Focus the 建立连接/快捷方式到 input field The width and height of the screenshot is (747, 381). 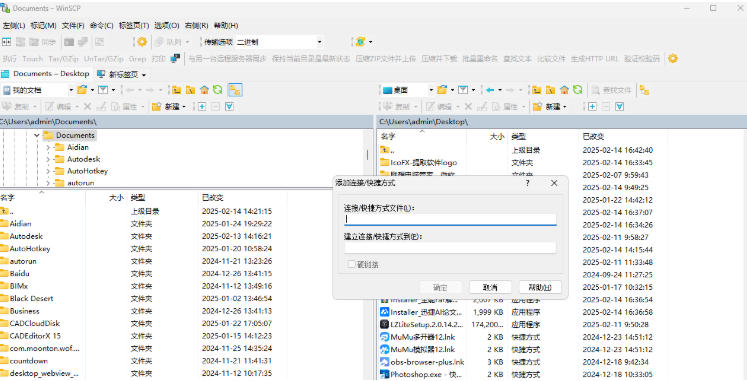click(x=450, y=248)
